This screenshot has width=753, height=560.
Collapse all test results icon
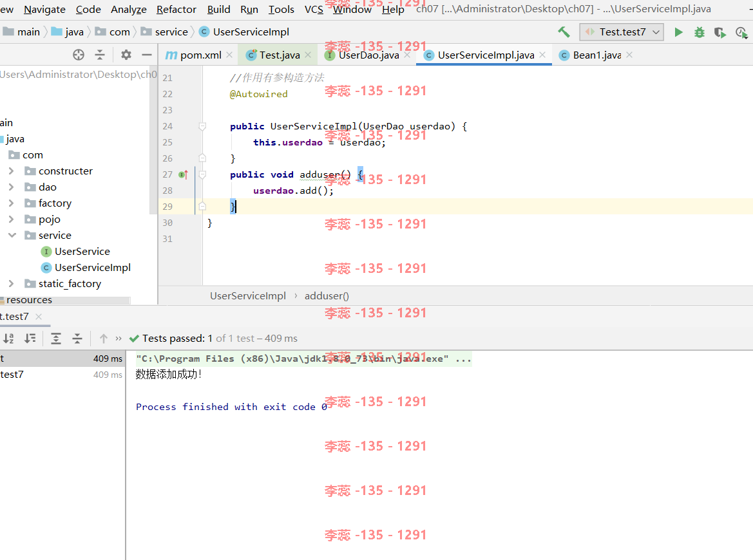(x=77, y=339)
